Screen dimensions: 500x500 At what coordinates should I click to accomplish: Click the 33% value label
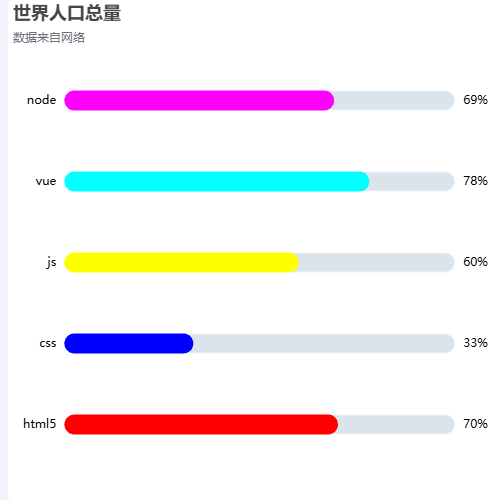pyautogui.click(x=475, y=343)
